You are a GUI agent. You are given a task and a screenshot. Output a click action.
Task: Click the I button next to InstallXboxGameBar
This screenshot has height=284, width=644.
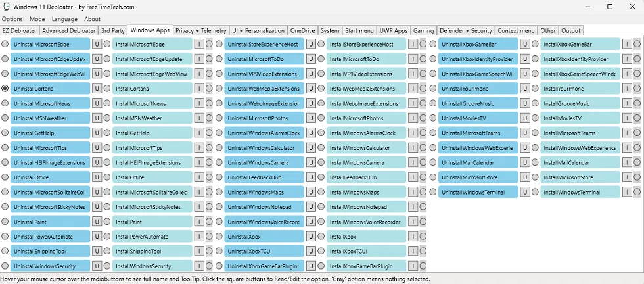click(x=627, y=44)
